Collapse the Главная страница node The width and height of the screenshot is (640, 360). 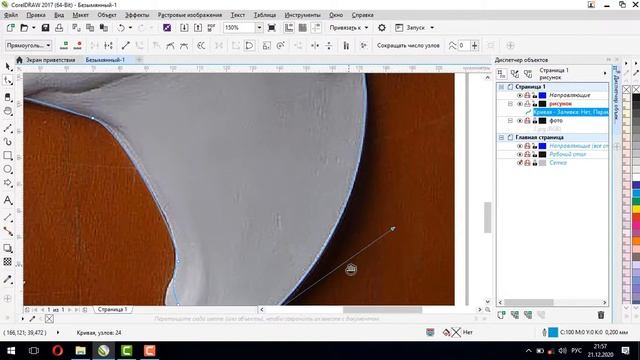(501, 138)
